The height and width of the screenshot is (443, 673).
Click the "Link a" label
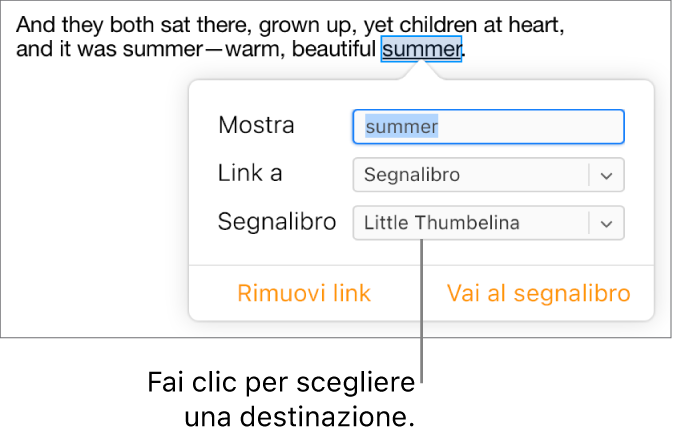pos(250,174)
